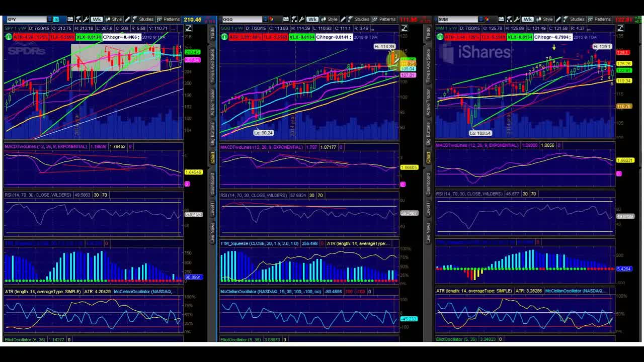Click the CP/regr label on SPY chart
This screenshot has height=362, width=644.
click(x=121, y=37)
